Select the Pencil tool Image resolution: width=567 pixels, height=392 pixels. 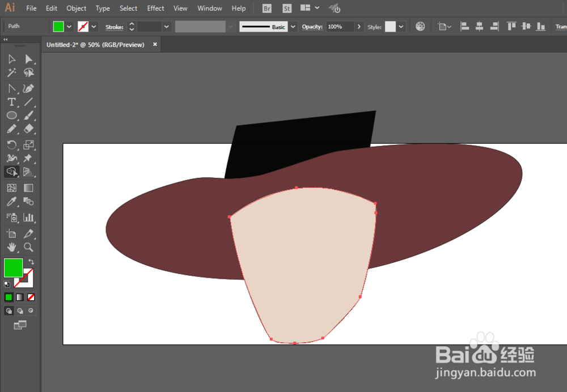click(11, 129)
